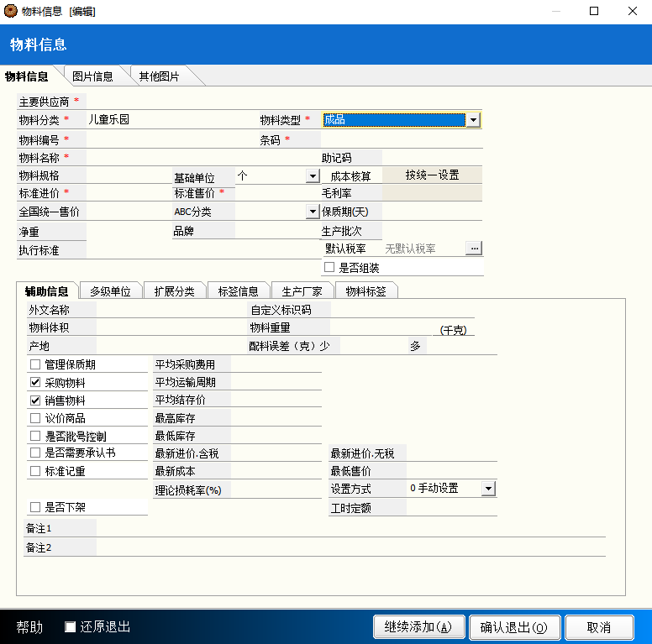Click 外文名称 input field

(171, 310)
